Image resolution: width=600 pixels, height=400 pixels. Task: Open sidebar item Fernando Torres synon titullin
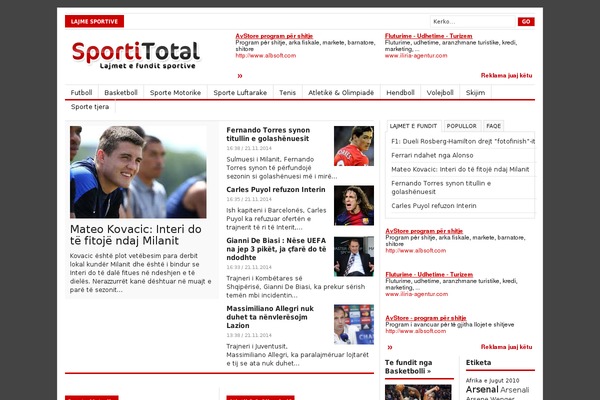tap(441, 188)
